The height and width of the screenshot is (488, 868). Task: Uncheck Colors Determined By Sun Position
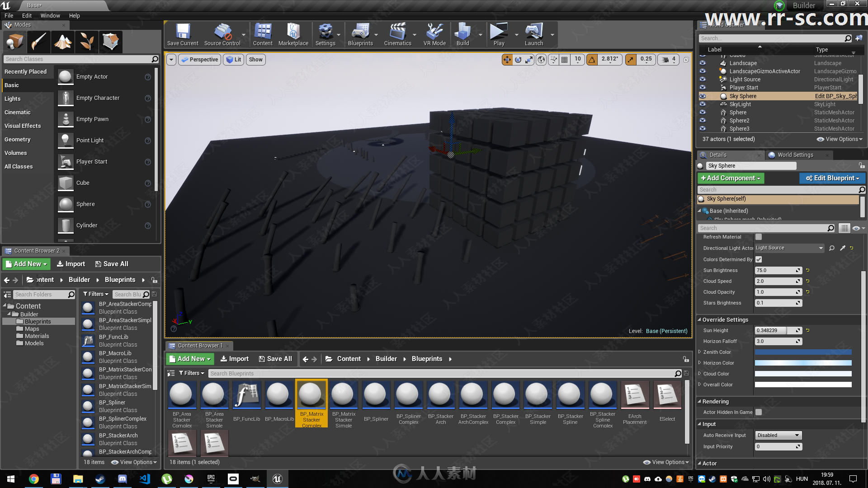[759, 259]
